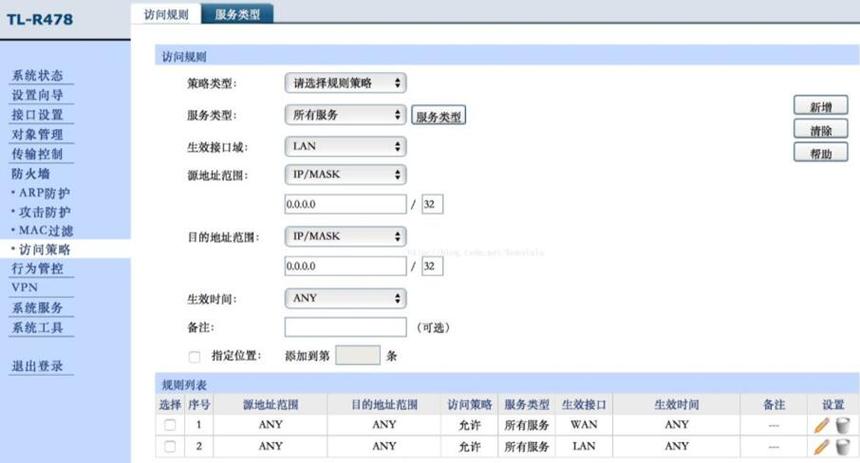
Task: Switch to the 服务类型 tab
Action: [x=237, y=14]
